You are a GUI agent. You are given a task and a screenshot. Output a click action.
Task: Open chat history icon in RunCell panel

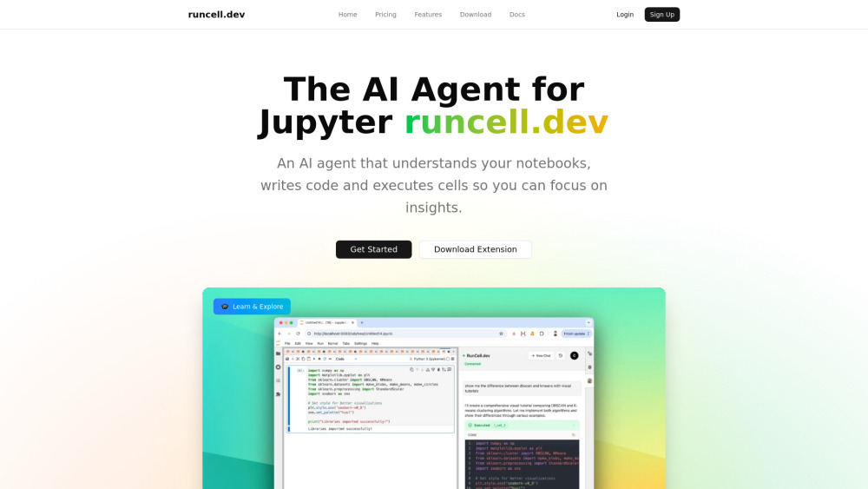(x=561, y=355)
